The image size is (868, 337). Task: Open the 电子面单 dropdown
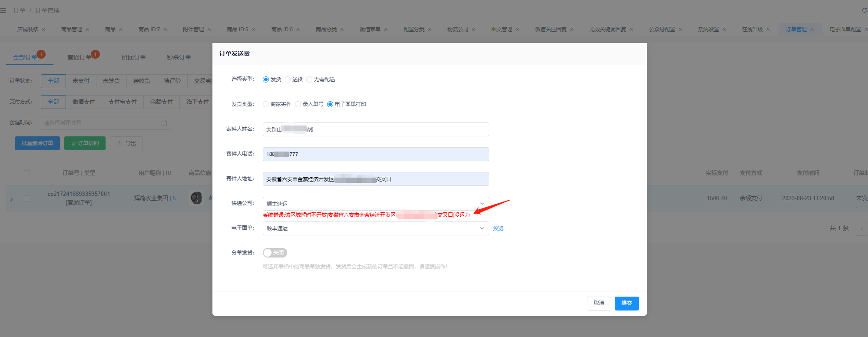coord(376,228)
